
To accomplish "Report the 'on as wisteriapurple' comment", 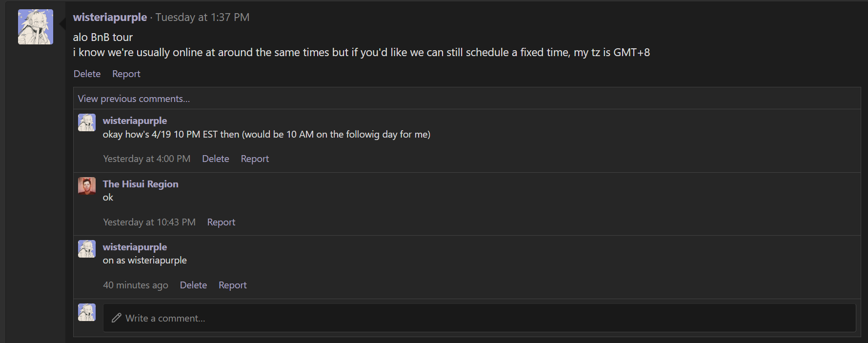I will (232, 285).
